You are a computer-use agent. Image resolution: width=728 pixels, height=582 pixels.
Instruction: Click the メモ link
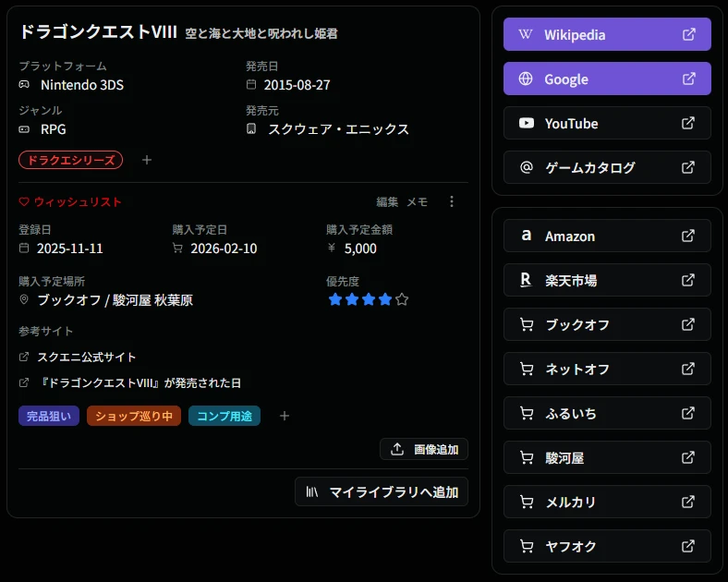pyautogui.click(x=417, y=202)
